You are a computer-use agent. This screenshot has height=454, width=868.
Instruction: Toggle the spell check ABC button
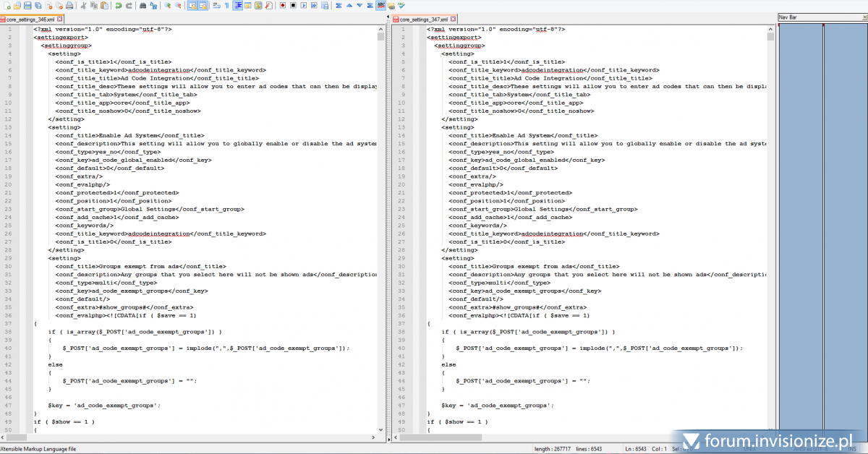[380, 6]
